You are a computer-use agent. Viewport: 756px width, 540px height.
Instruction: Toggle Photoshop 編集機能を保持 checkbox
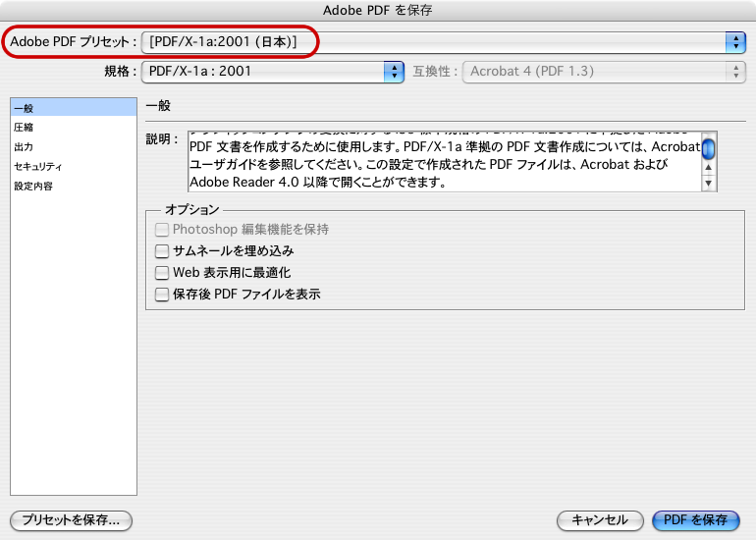(162, 230)
